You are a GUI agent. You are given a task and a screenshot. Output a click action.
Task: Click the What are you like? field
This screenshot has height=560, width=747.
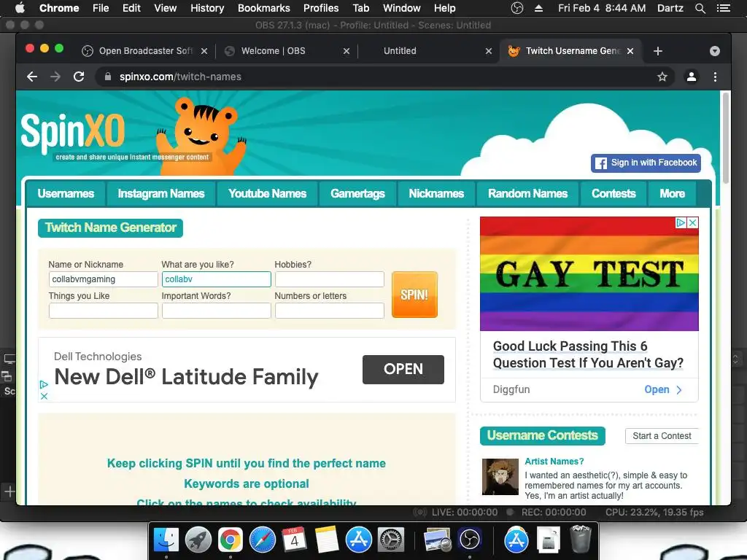(216, 279)
